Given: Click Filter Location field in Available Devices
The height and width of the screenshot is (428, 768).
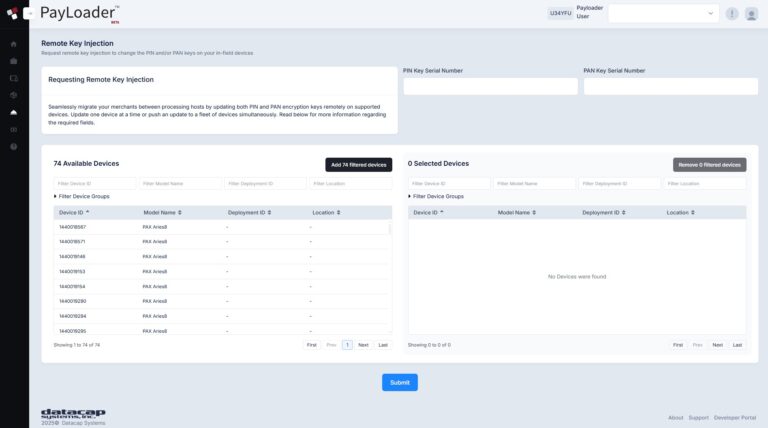Looking at the screenshot, I should click(351, 184).
